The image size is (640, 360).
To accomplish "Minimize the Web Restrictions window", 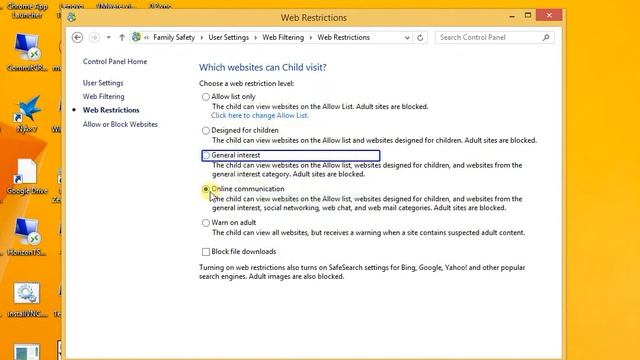I will click(512, 16).
